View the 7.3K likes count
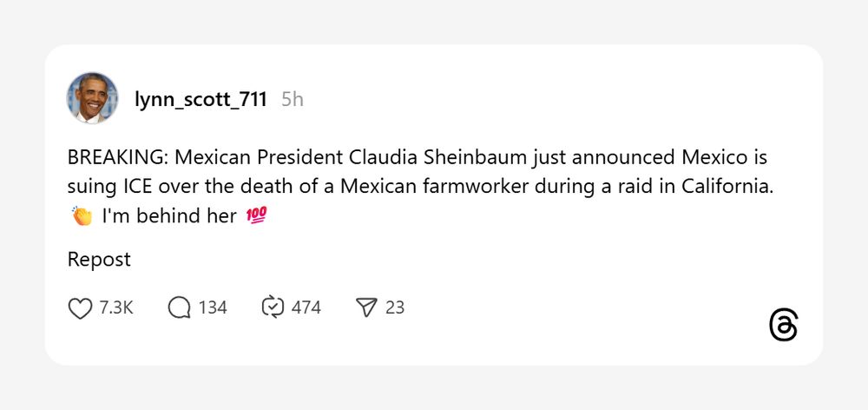Screen dimensions: 868x410 pyautogui.click(x=116, y=307)
